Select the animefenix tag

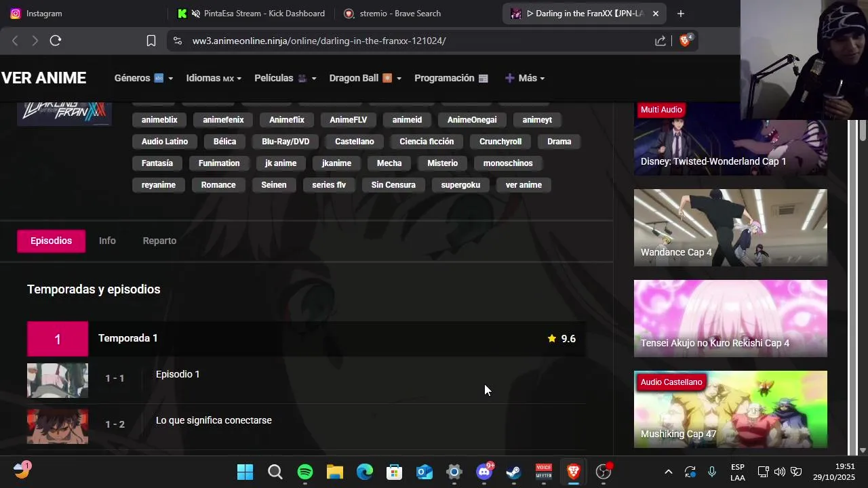(223, 120)
